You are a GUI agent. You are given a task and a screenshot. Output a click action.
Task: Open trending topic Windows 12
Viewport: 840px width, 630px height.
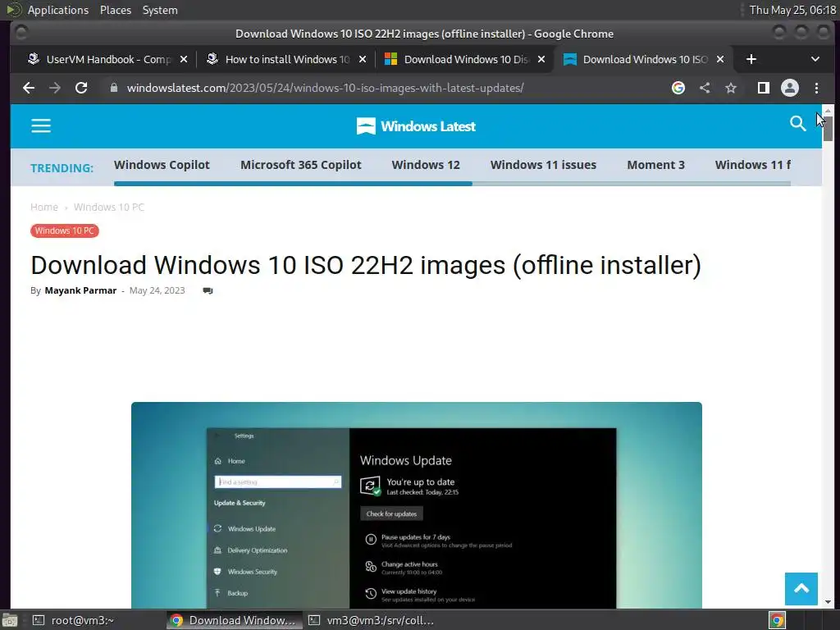pyautogui.click(x=426, y=165)
